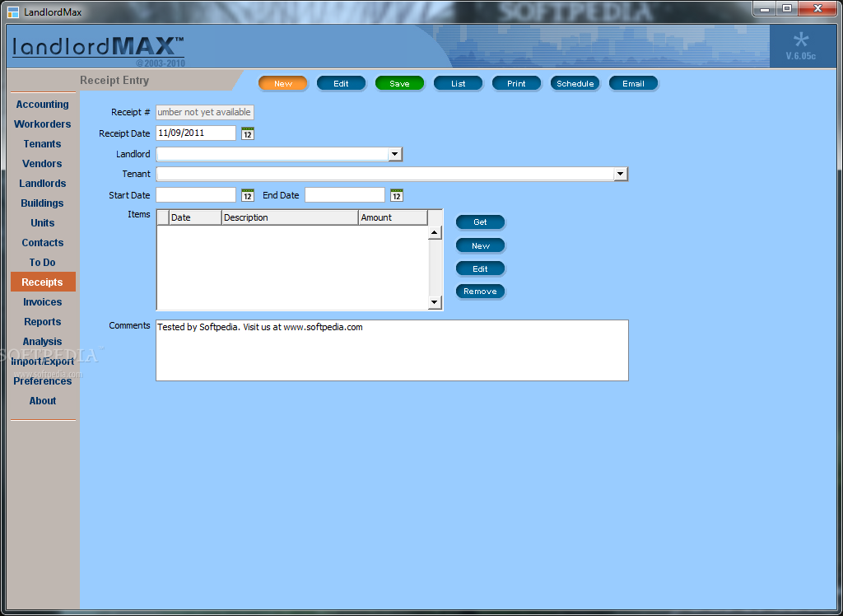Viewport: 843px width, 616px height.
Task: Click the Receipt Date input field
Action: pos(196,133)
